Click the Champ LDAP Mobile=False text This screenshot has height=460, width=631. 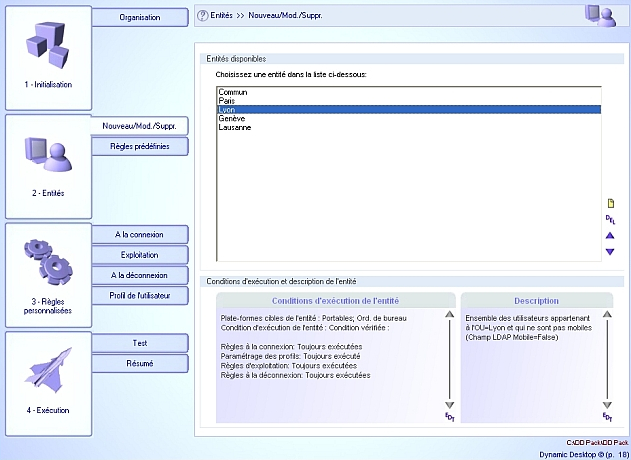pyautogui.click(x=512, y=338)
